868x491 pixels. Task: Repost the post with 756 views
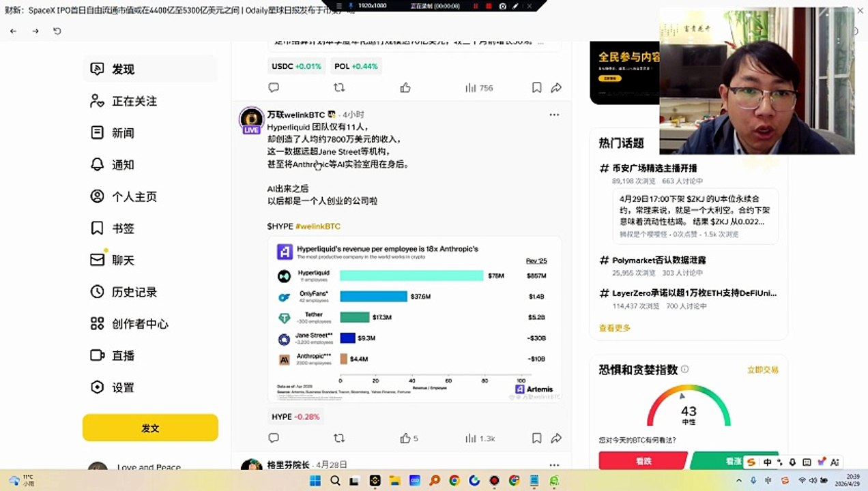(x=339, y=87)
